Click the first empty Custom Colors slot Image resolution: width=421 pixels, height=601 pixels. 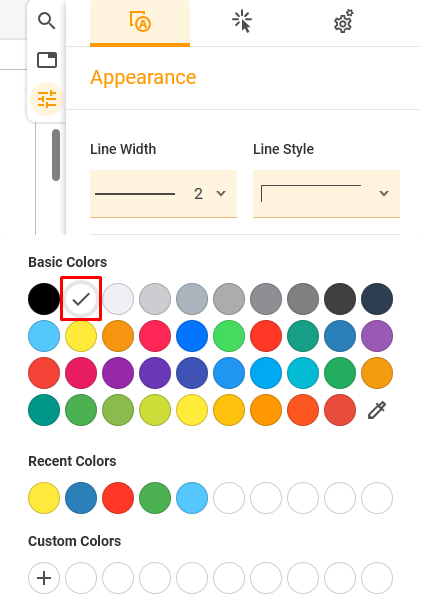click(x=81, y=578)
